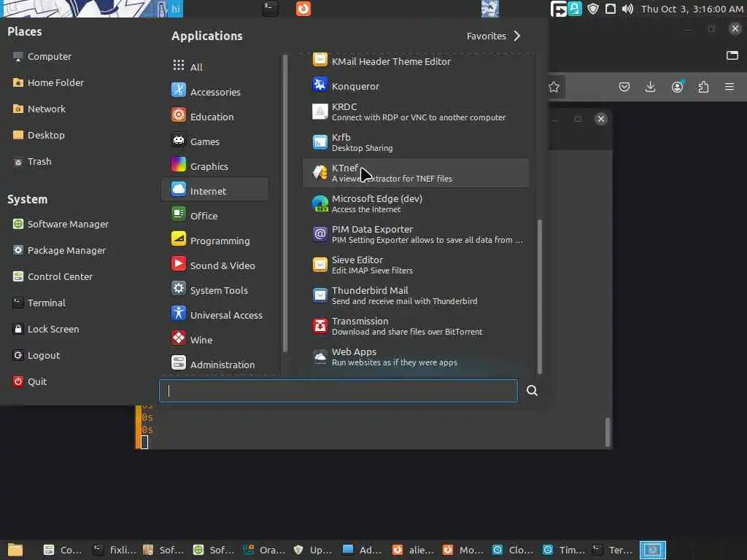Click browser extensions puzzle icon
This screenshot has height=560, width=747.
tap(703, 87)
